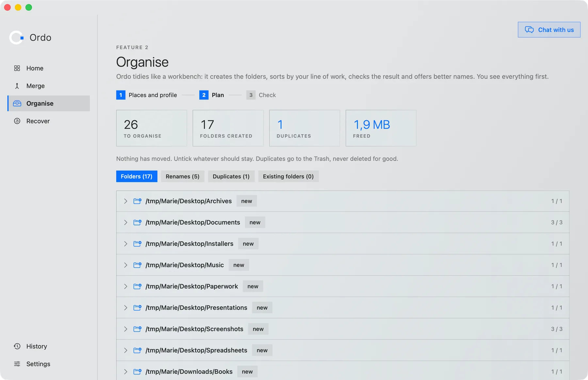The width and height of the screenshot is (588, 380).
Task: Click the 26 To Organise stat card
Action: coord(152,128)
